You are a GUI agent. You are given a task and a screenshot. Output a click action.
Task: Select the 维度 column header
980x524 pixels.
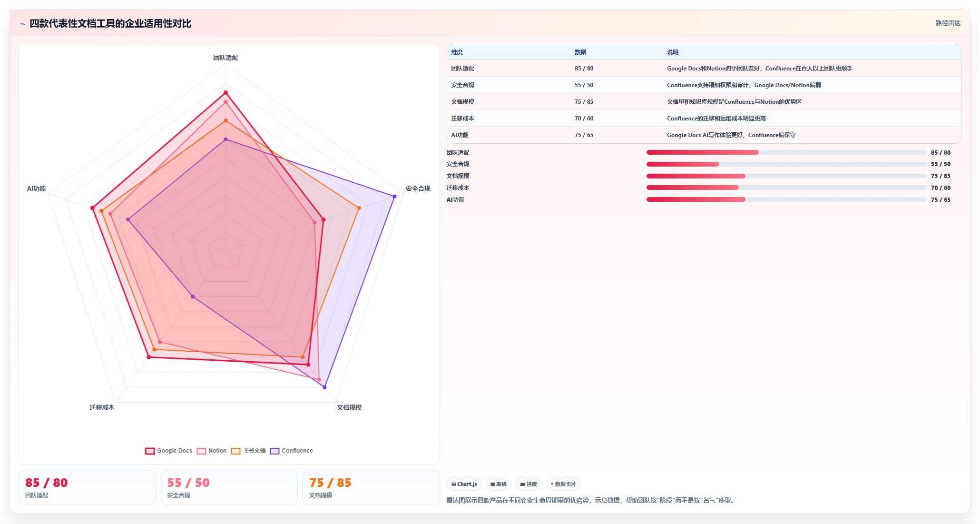(457, 52)
